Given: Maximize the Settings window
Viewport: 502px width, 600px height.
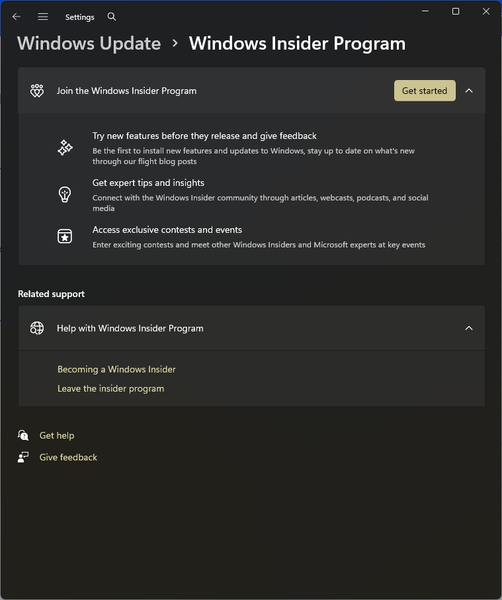Looking at the screenshot, I should 455,11.
